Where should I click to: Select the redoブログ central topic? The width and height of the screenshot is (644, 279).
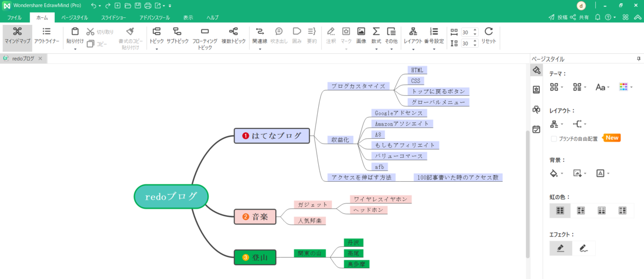coord(171,197)
